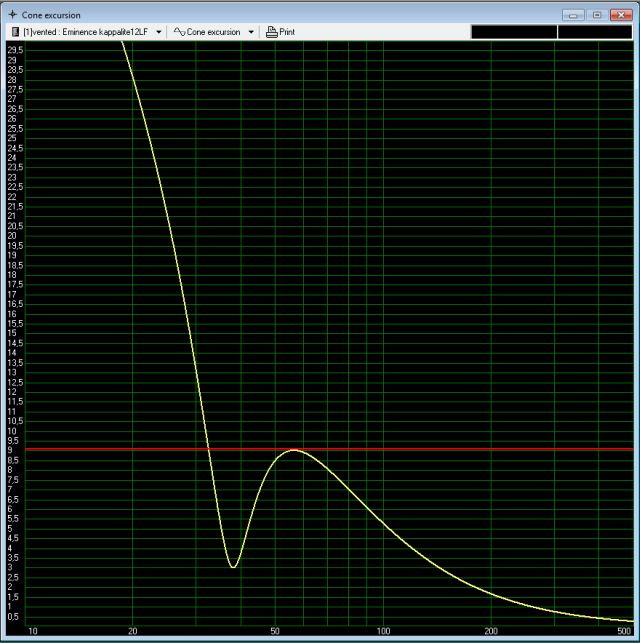Viewport: 640px width, 643px height.
Task: Click the right black readout box
Action: 594,32
